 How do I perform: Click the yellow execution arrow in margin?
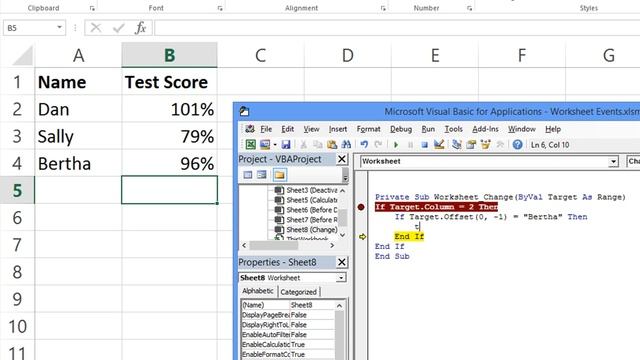pyautogui.click(x=362, y=236)
